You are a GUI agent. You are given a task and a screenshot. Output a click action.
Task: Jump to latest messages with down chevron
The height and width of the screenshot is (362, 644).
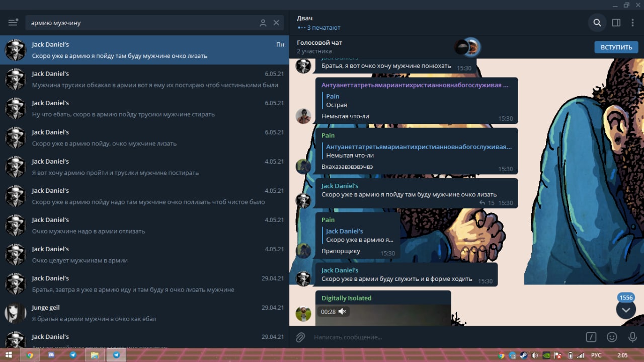[x=626, y=310]
